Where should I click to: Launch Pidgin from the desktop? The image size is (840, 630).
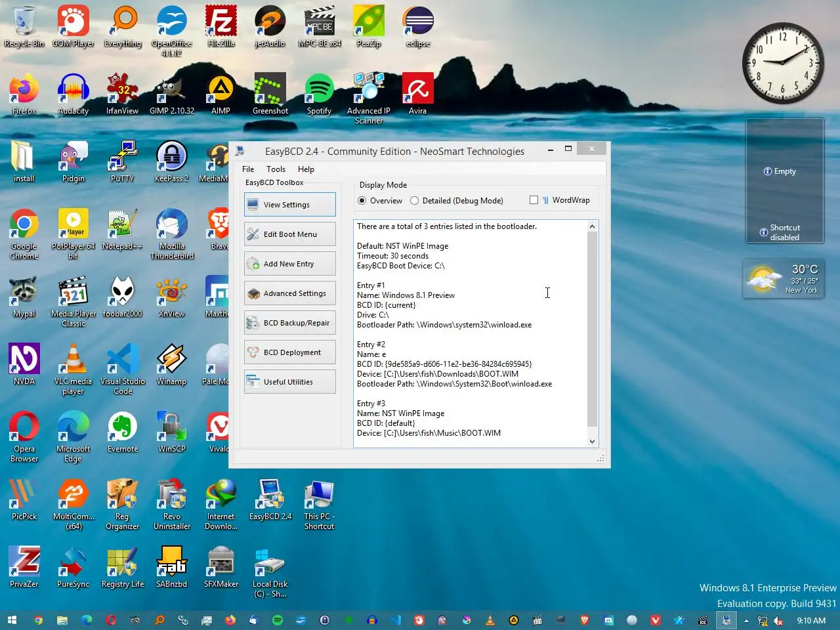pyautogui.click(x=73, y=163)
